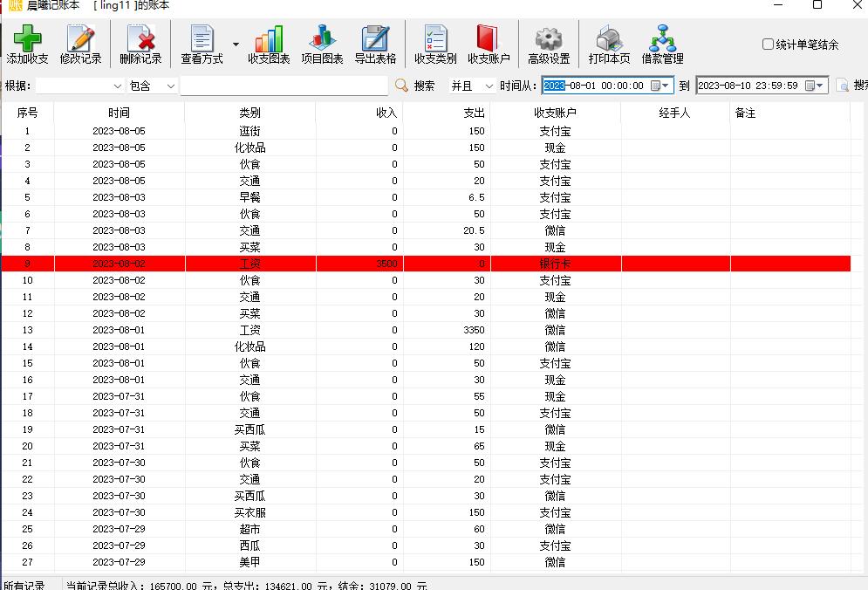Select the 导出表格 export icon
This screenshot has width=868, height=590.
377,42
